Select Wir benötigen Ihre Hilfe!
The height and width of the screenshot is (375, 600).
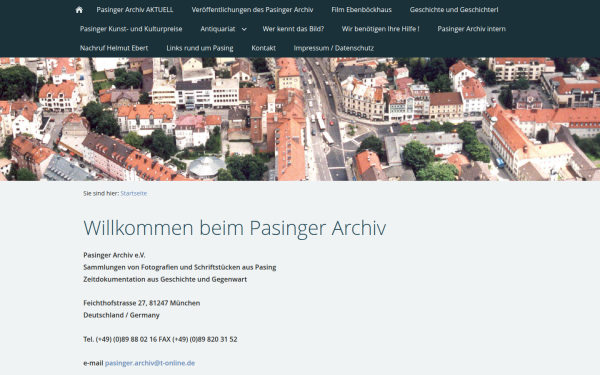click(380, 29)
